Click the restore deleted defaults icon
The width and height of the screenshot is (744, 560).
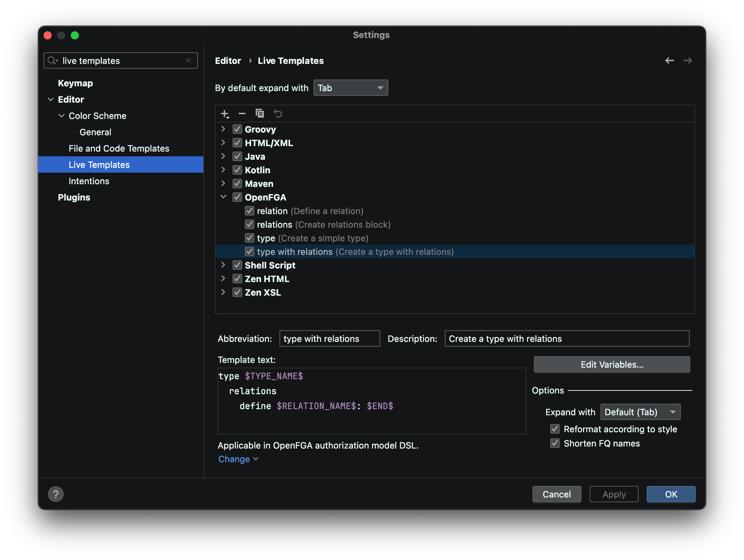278,113
